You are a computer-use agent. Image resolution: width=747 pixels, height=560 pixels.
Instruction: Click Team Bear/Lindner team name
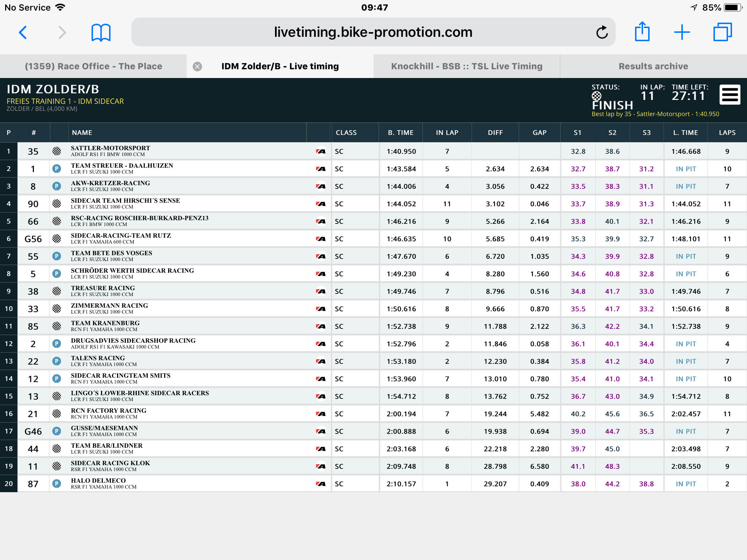(107, 446)
